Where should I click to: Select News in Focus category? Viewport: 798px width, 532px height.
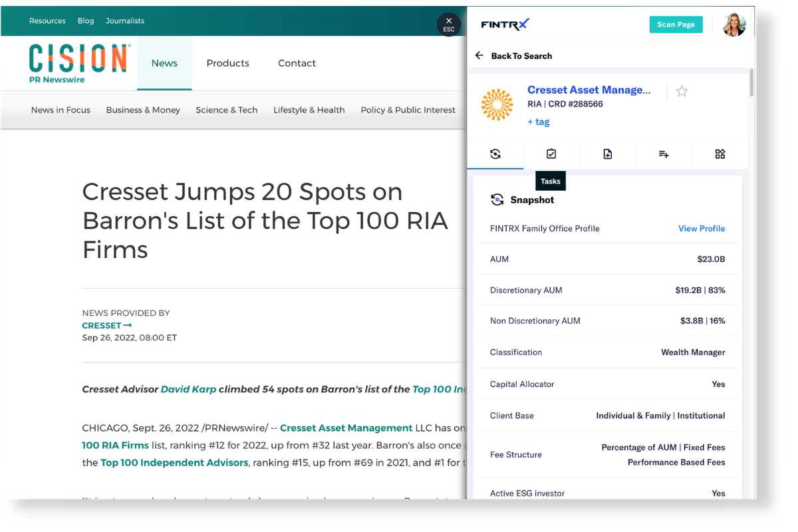tap(61, 110)
